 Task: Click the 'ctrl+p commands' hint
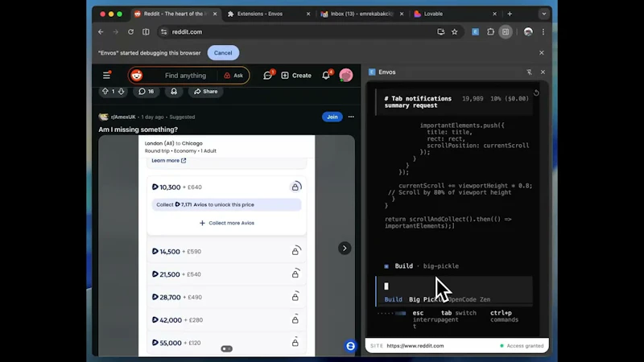(x=504, y=316)
